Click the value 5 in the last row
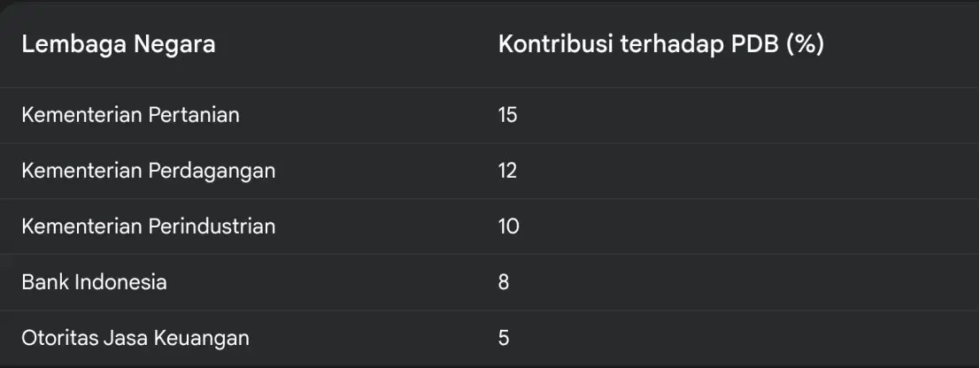The height and width of the screenshot is (368, 980). tap(504, 338)
